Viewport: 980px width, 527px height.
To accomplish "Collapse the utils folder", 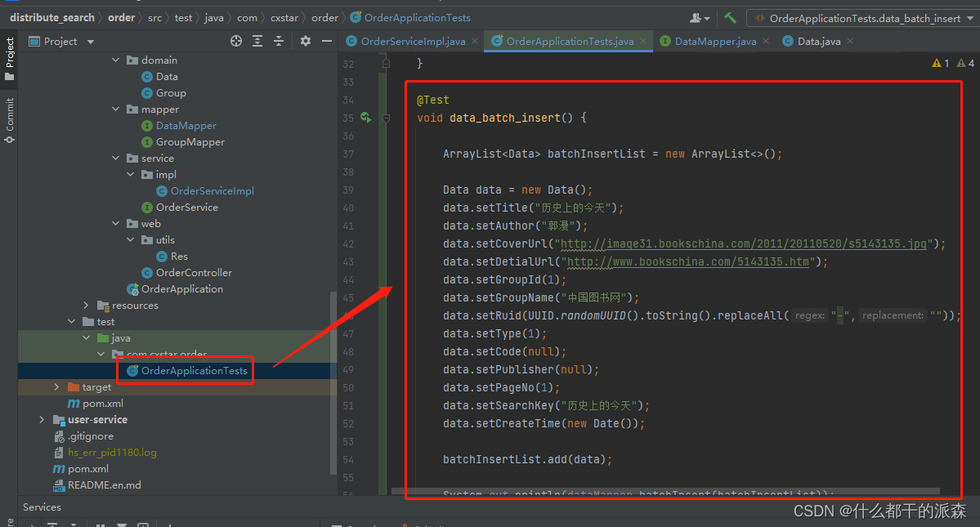I will pyautogui.click(x=131, y=239).
